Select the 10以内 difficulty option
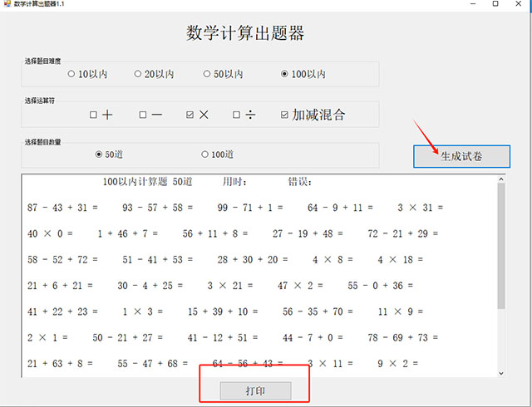 point(87,74)
